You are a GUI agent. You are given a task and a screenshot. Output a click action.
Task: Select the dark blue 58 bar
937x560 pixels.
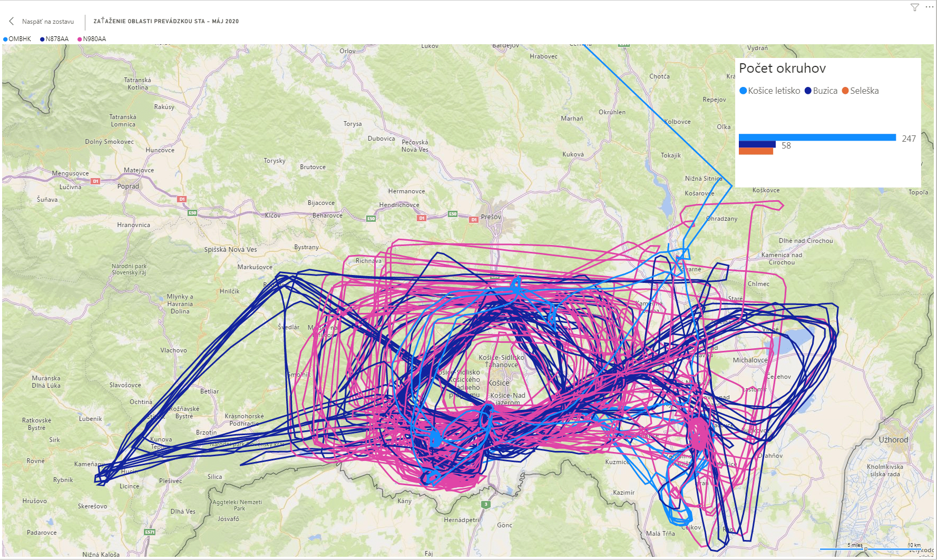pyautogui.click(x=757, y=144)
